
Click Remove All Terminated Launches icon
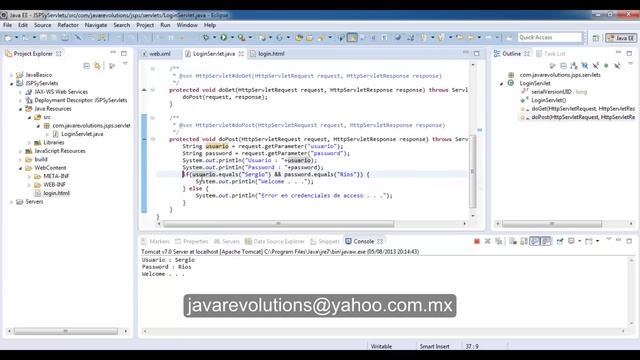point(498,241)
